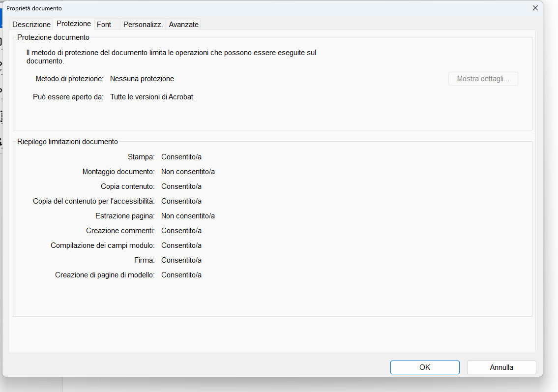558x392 pixels.
Task: Click the Copia contenuto label
Action: pos(128,186)
